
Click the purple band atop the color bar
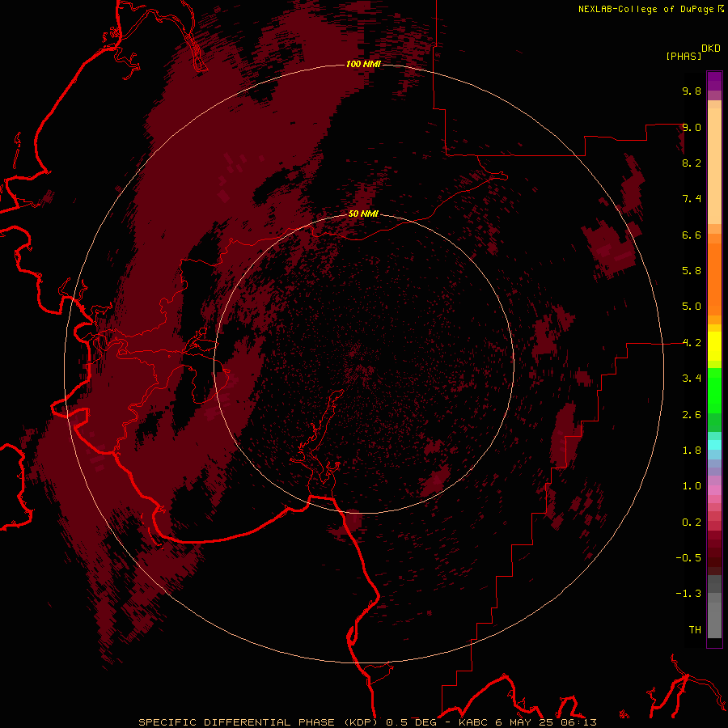[714, 81]
